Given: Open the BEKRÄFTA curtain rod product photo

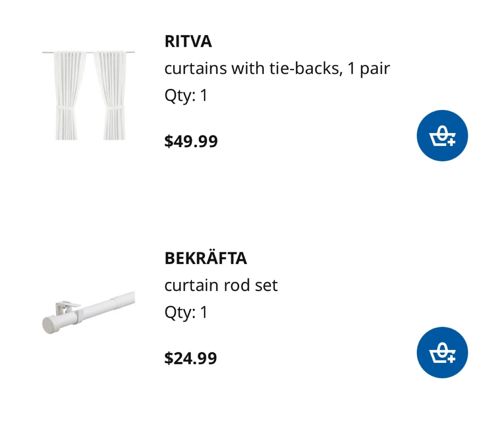Looking at the screenshot, I should (89, 312).
